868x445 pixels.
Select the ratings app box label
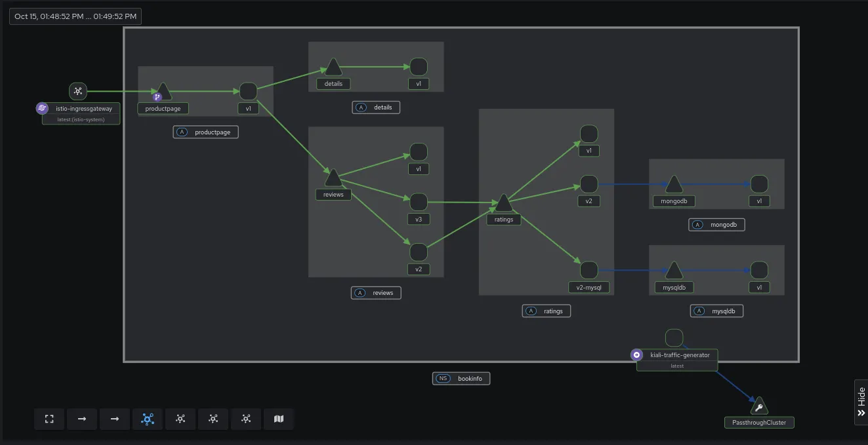(547, 311)
